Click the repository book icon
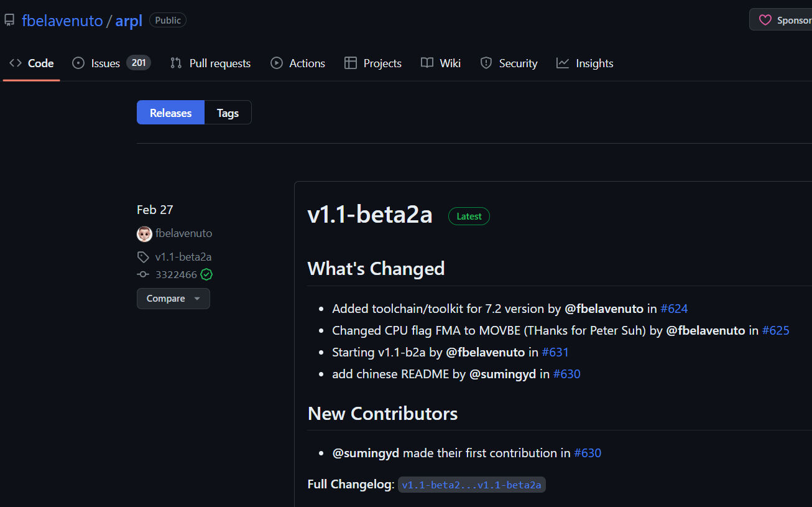The image size is (812, 507). pos(9,21)
